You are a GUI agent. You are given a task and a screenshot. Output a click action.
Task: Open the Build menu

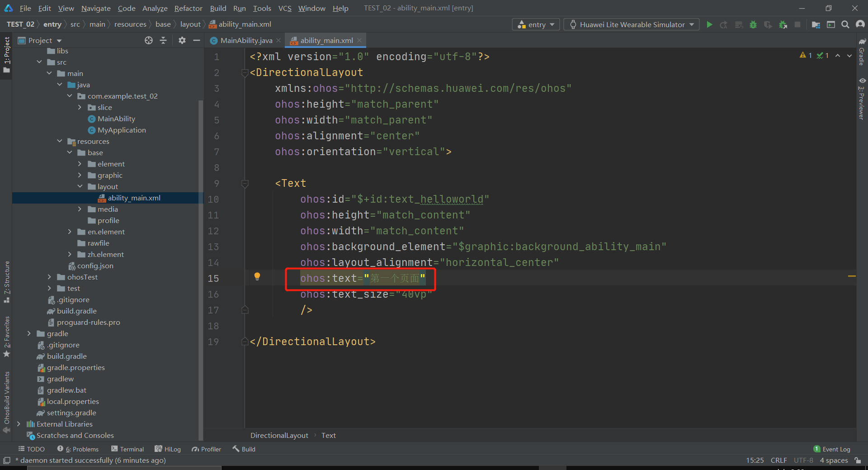(x=218, y=8)
